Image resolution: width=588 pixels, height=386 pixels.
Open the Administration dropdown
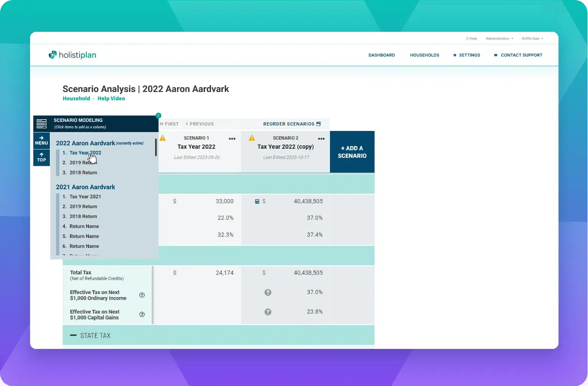pos(499,39)
